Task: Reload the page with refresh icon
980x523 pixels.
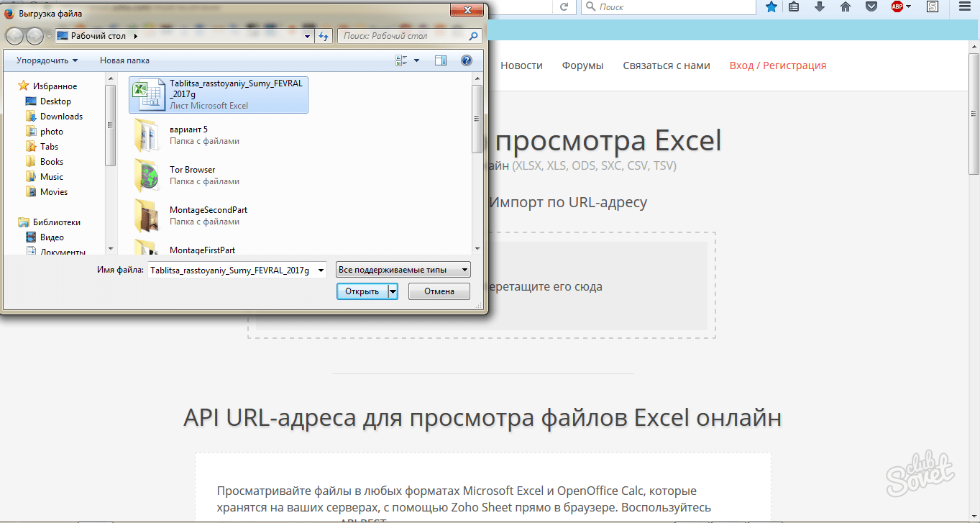Action: click(x=564, y=6)
